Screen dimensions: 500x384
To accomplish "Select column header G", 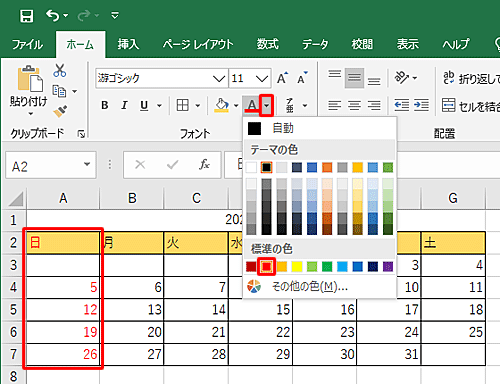I will [x=453, y=198].
